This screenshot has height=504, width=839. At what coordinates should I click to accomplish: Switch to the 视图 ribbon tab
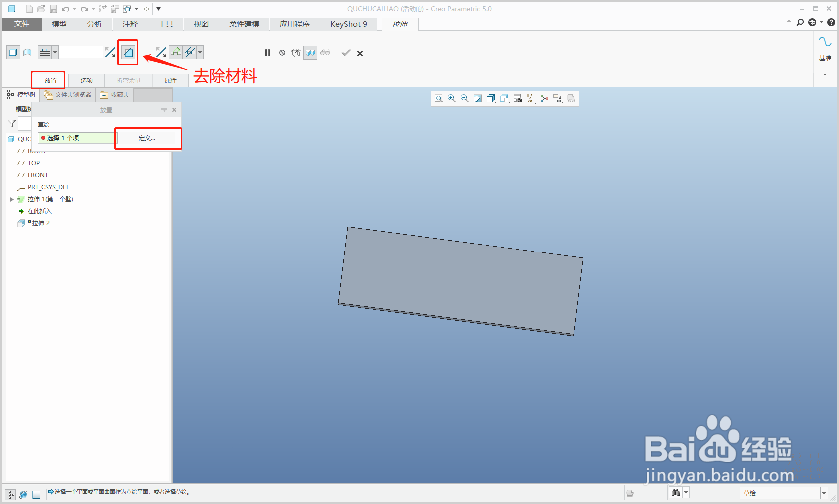pos(201,24)
